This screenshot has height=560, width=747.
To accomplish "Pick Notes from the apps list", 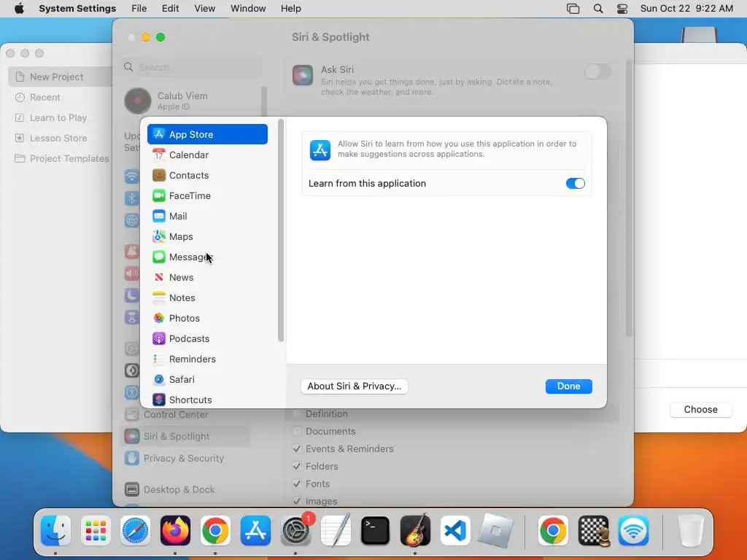I will pos(207,297).
